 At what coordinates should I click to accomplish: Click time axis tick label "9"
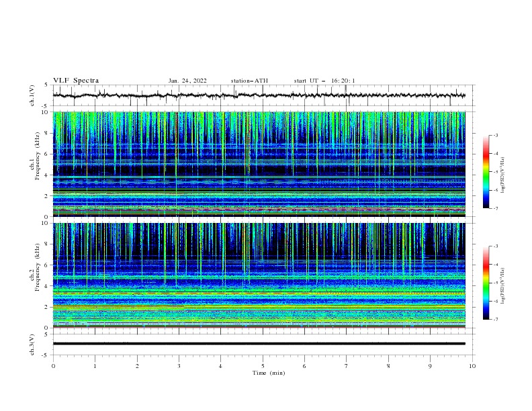[430, 366]
